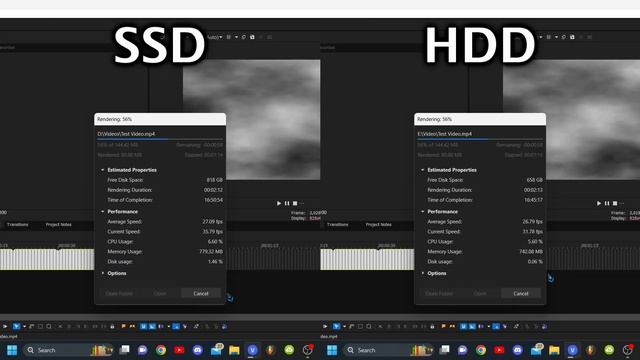The image size is (640, 360).
Task: Expand Options in the SSD render dialog
Action: point(102,273)
